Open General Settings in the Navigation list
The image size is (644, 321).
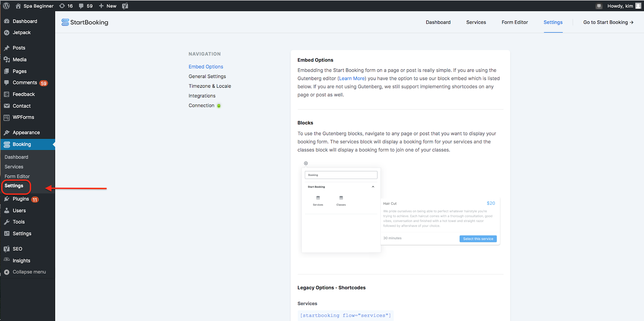click(207, 76)
